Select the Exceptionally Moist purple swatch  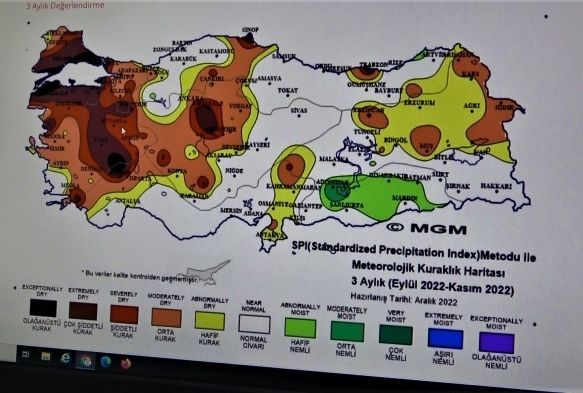click(x=496, y=343)
